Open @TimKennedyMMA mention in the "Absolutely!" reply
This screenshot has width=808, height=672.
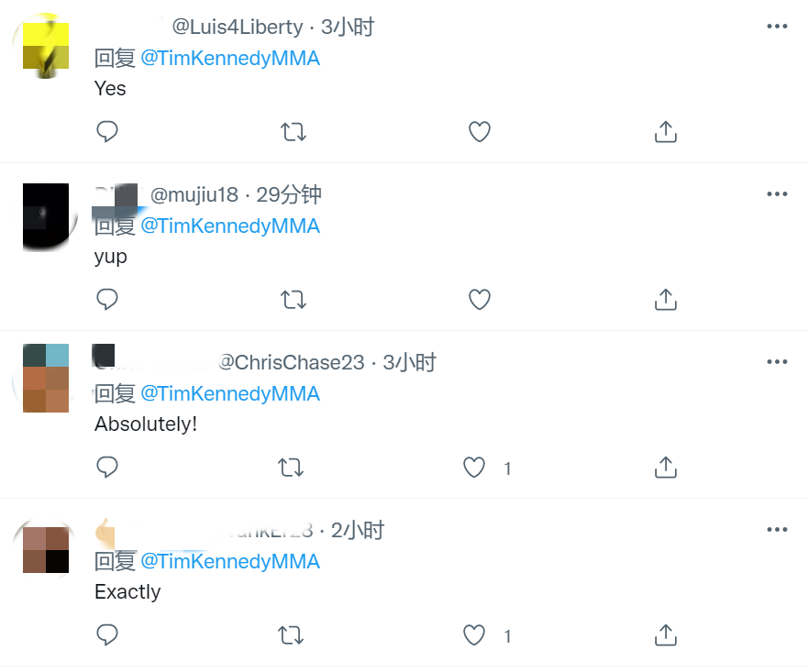click(x=229, y=394)
